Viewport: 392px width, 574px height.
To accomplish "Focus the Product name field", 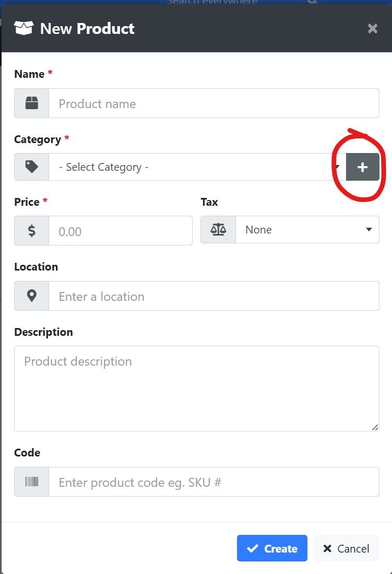I will [214, 103].
